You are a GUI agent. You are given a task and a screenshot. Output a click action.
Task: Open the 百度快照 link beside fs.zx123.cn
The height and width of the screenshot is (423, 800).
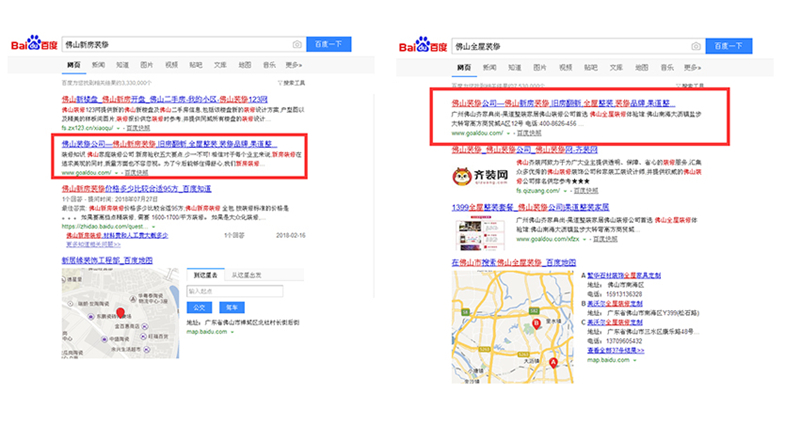click(x=138, y=128)
